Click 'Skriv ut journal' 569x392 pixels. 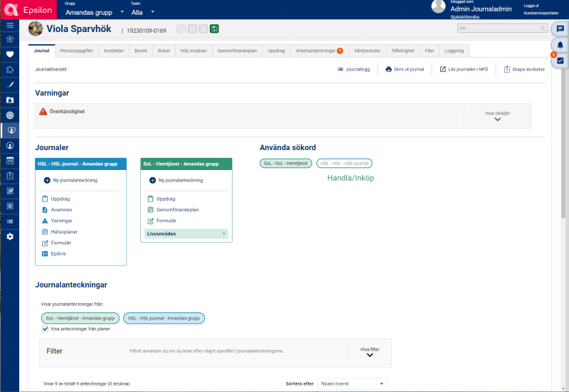pos(405,69)
